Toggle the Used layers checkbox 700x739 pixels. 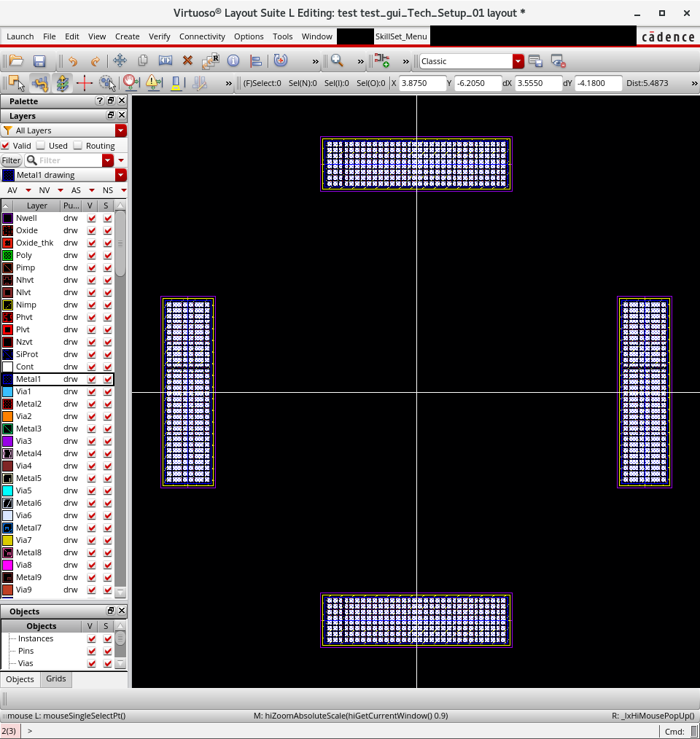(x=42, y=146)
